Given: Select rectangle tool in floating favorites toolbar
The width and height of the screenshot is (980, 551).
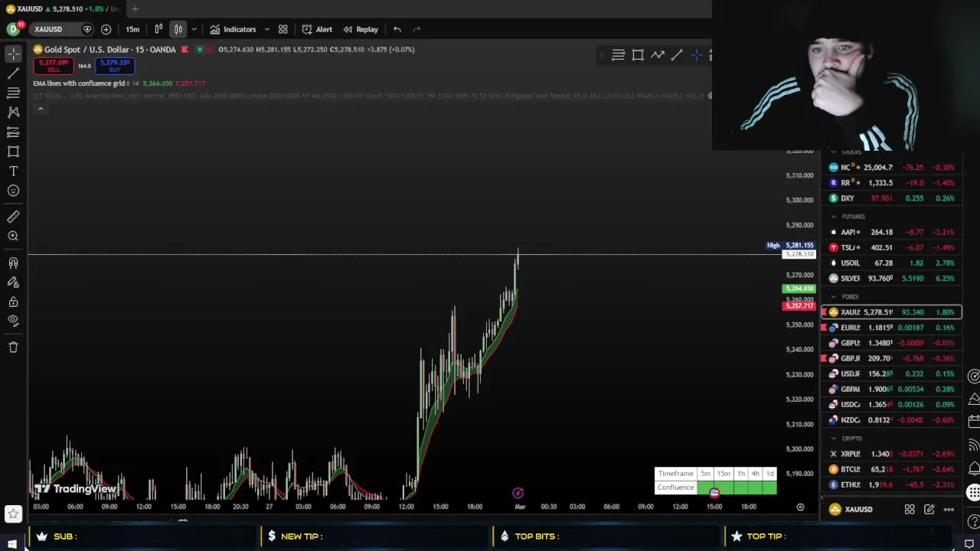Looking at the screenshot, I should [638, 55].
